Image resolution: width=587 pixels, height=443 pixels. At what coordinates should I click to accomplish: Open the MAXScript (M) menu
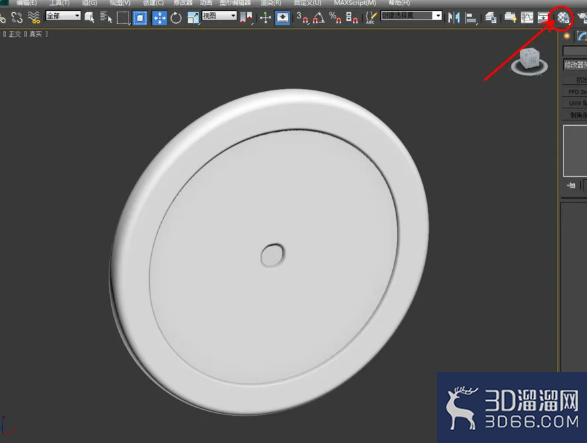355,3
